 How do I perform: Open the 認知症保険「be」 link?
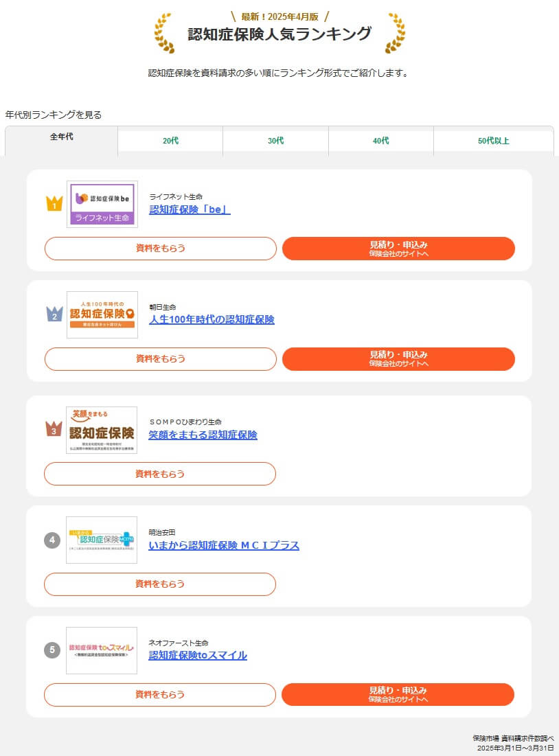pos(190,209)
